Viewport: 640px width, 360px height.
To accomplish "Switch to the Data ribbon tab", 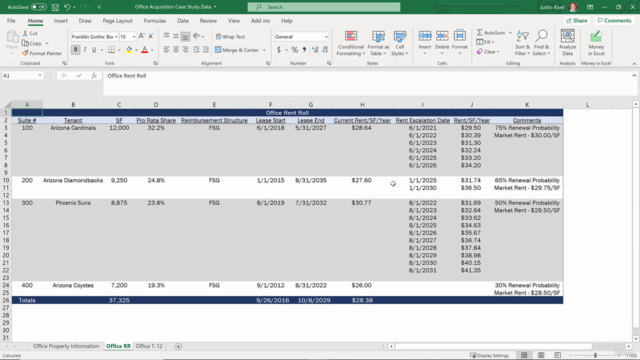I will click(x=183, y=21).
